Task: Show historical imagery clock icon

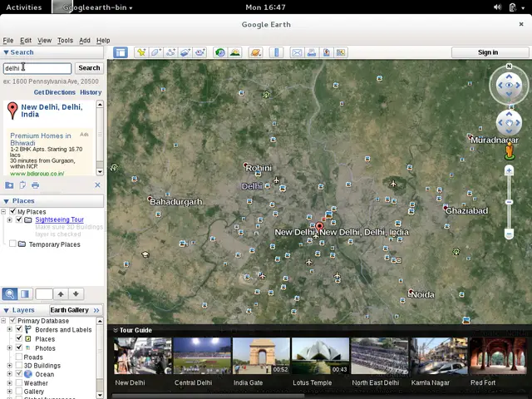Action: [x=220, y=52]
